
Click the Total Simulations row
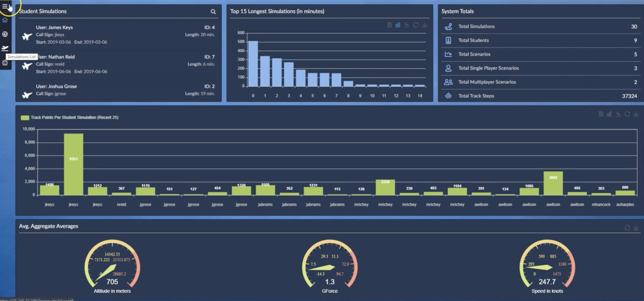(541, 27)
